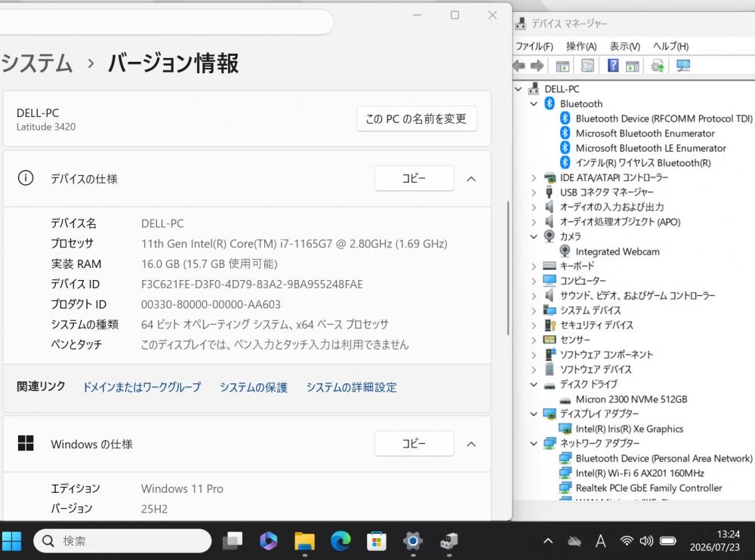Viewport: 755px width, 560px height.
Task: Open Wi-Fi network tray icon
Action: click(x=627, y=540)
